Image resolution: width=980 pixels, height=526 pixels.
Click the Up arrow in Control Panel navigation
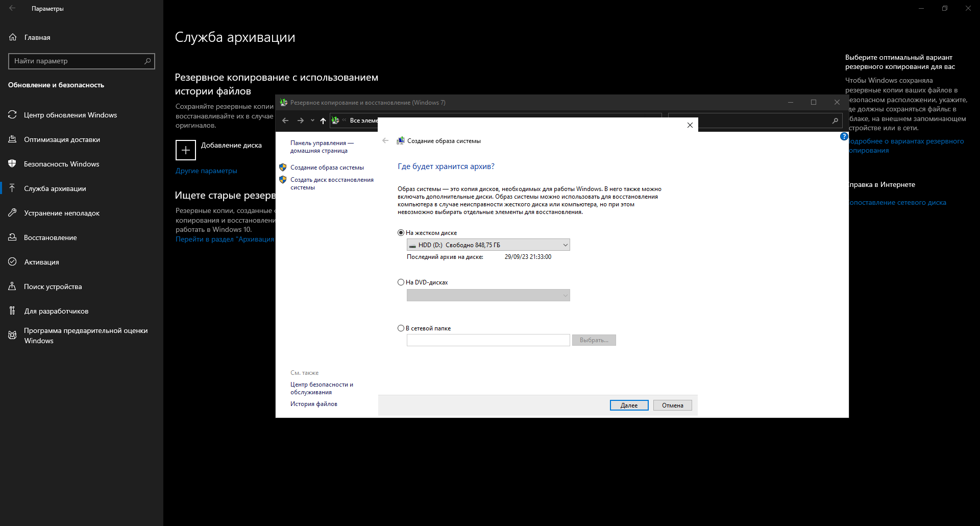pos(323,121)
